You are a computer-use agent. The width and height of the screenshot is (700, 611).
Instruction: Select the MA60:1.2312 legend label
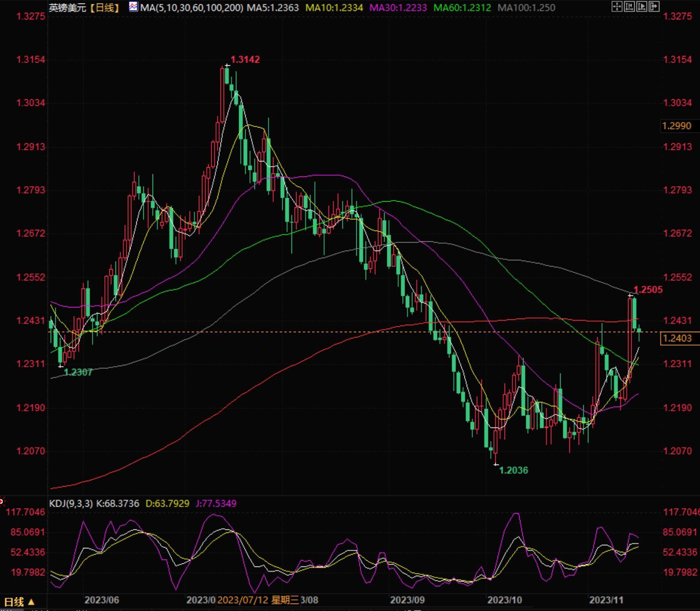coord(462,7)
